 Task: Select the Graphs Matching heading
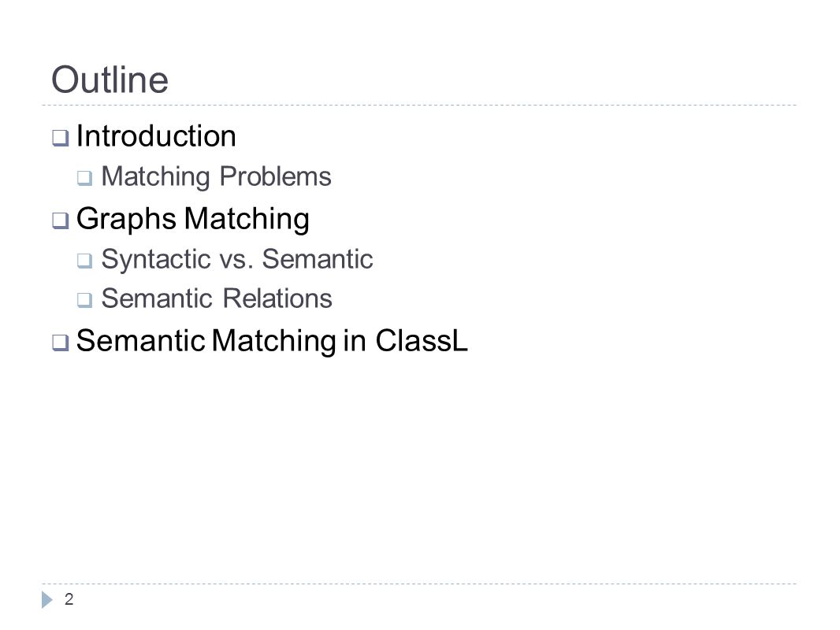tap(193, 220)
